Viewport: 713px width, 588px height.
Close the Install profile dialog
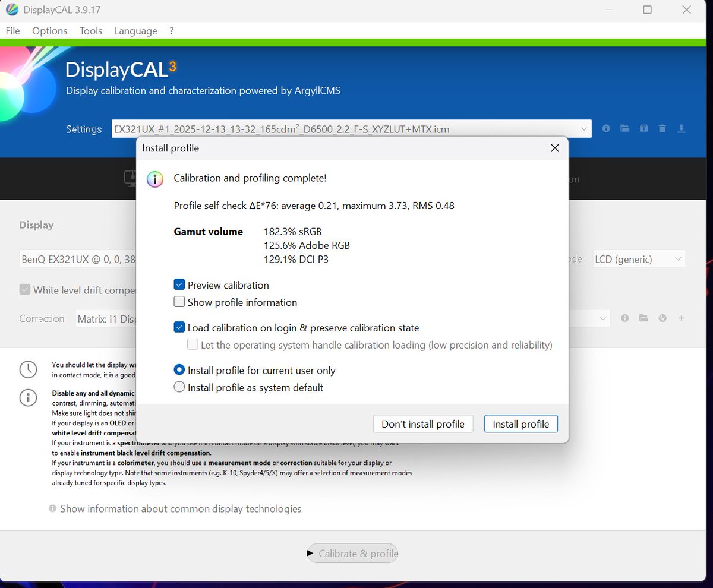point(554,148)
